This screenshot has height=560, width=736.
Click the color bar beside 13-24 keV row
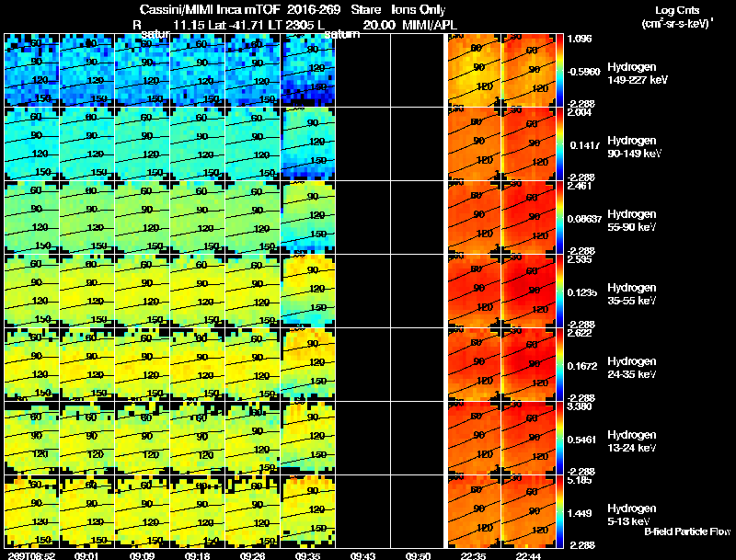559,439
